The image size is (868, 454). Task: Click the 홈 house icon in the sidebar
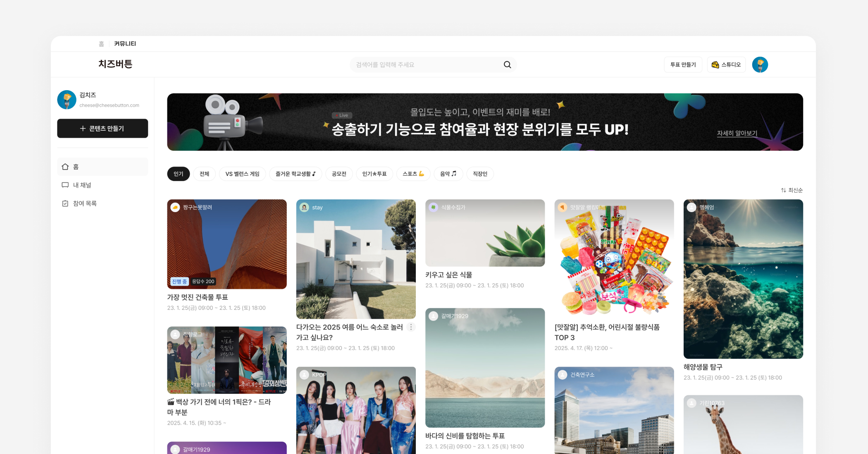tap(65, 167)
